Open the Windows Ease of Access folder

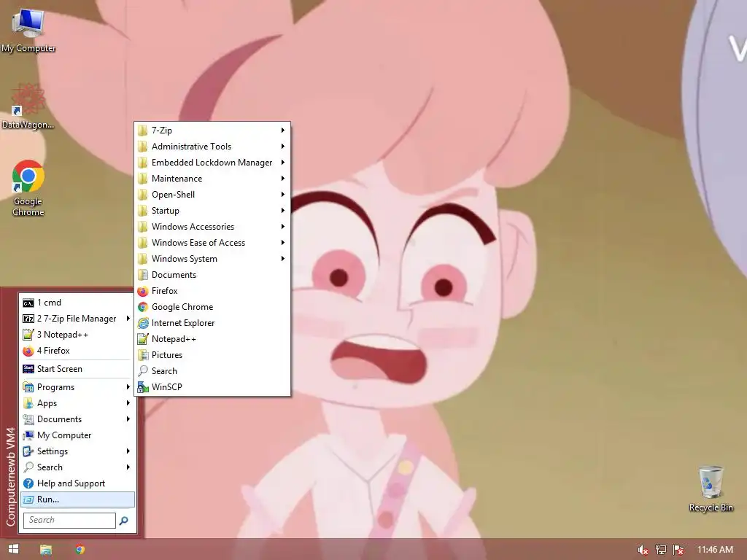point(212,242)
